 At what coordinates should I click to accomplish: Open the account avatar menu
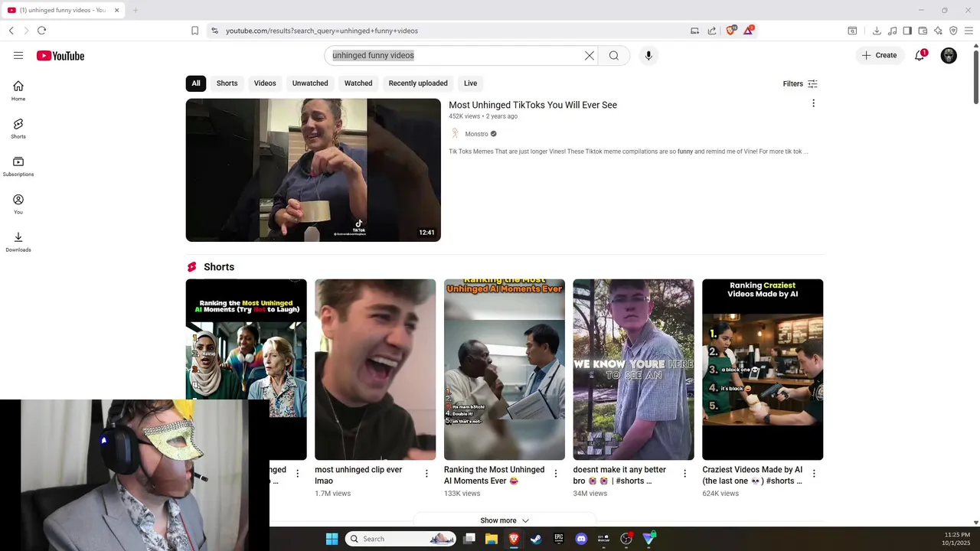click(x=949, y=55)
